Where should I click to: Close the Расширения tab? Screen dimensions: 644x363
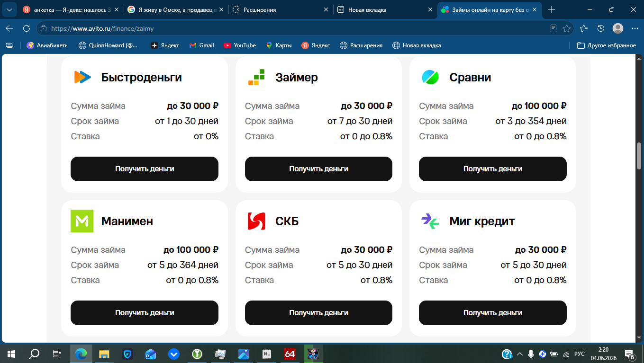click(x=326, y=9)
